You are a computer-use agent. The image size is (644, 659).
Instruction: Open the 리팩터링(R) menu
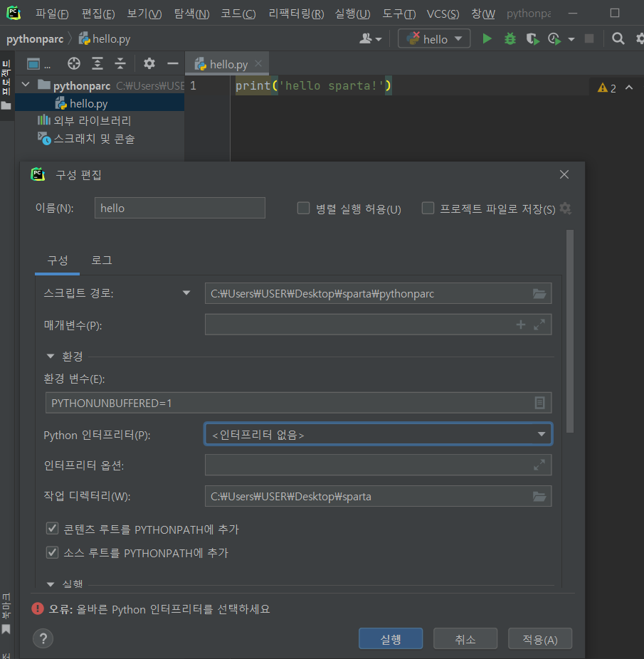[296, 14]
